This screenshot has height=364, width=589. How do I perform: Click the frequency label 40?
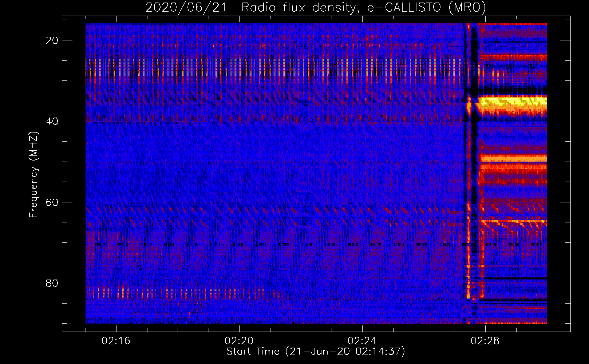(52, 121)
